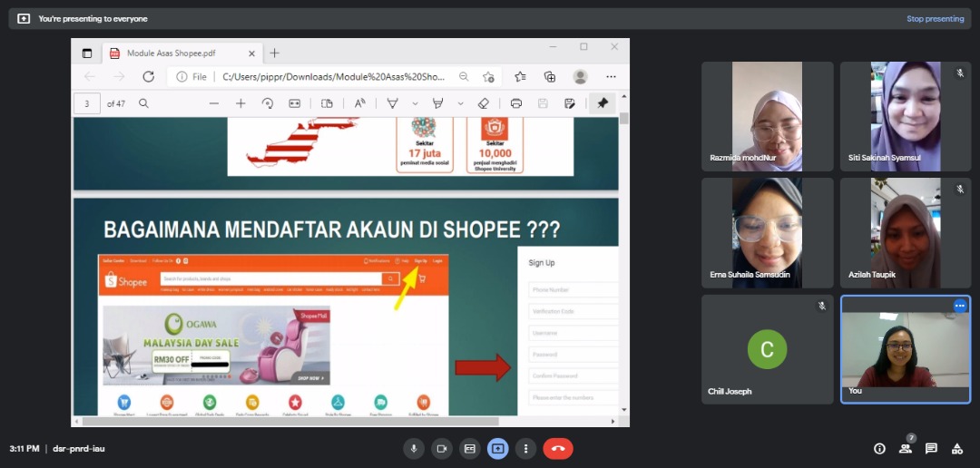Open a new browser tab

point(274,54)
